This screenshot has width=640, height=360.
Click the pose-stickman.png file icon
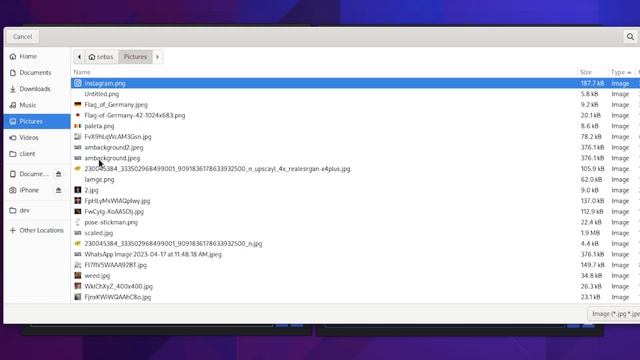point(78,222)
